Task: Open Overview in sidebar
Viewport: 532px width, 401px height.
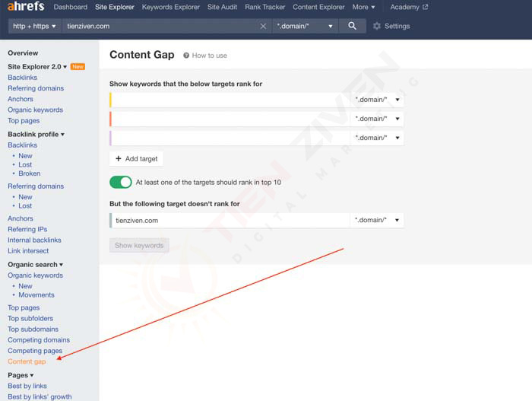Action: [x=23, y=53]
